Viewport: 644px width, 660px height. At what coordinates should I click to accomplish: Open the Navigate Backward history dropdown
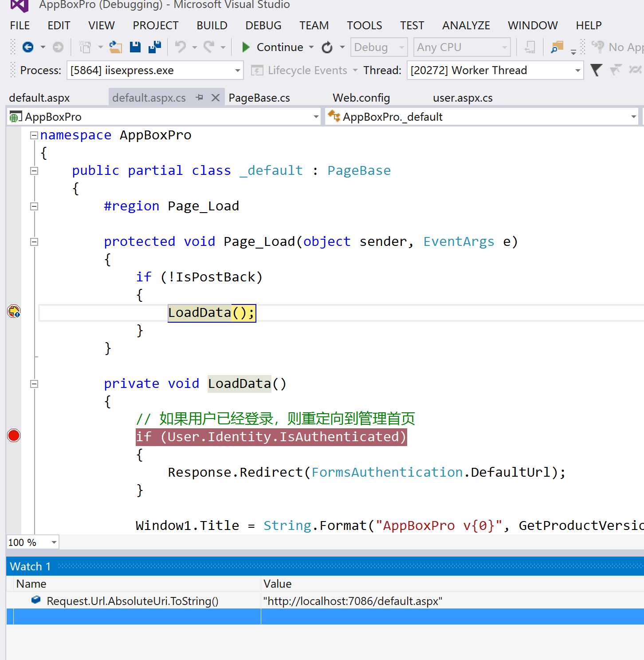tap(43, 47)
